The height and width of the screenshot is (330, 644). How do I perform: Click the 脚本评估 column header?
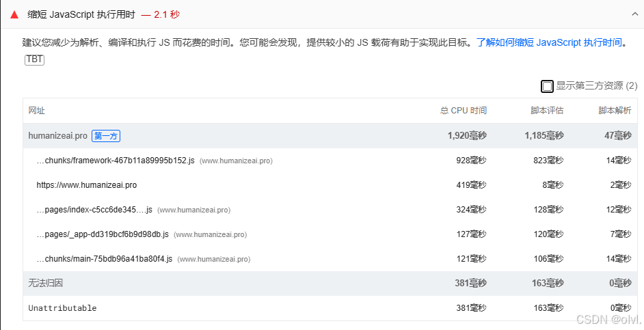pos(547,111)
